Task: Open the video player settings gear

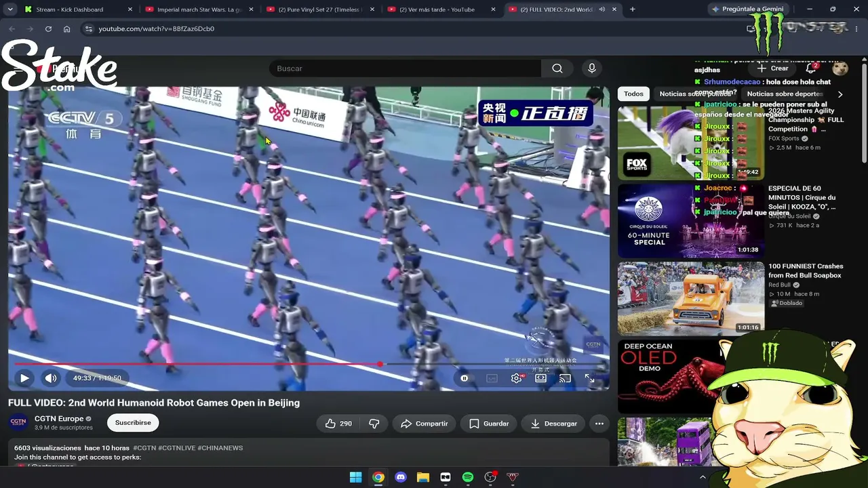Action: click(x=517, y=378)
